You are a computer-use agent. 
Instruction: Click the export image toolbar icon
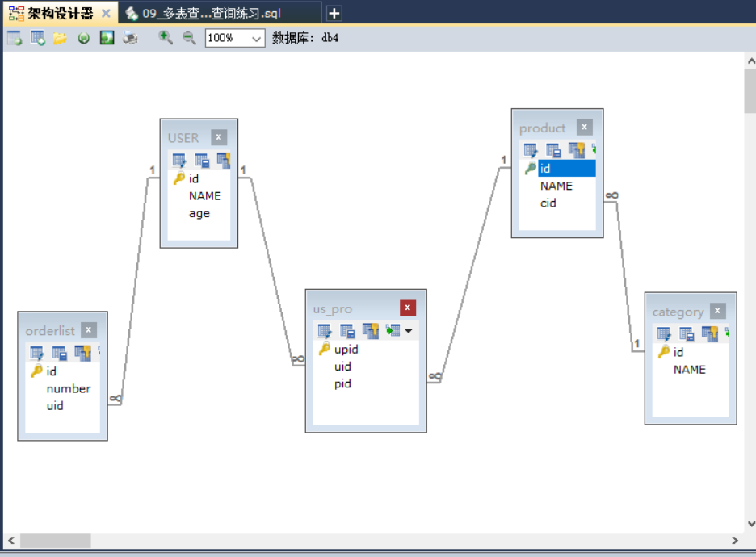pos(107,38)
